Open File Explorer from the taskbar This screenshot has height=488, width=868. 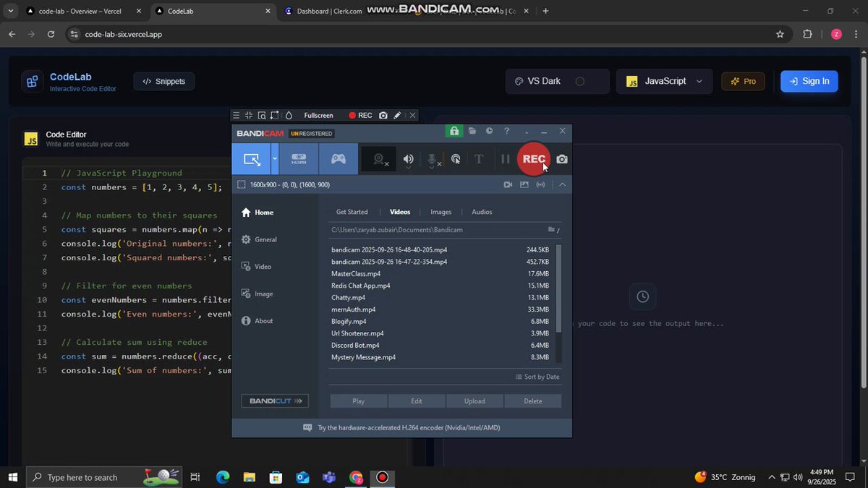(249, 477)
